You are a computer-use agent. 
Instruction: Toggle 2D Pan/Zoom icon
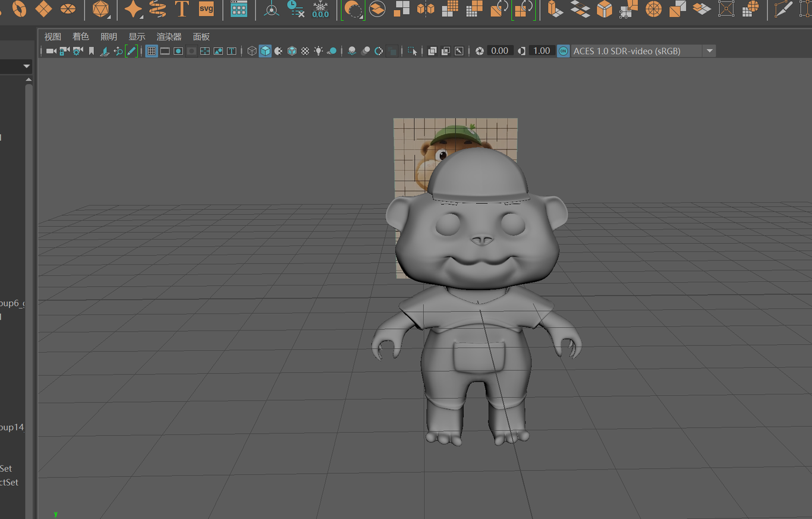click(x=118, y=51)
